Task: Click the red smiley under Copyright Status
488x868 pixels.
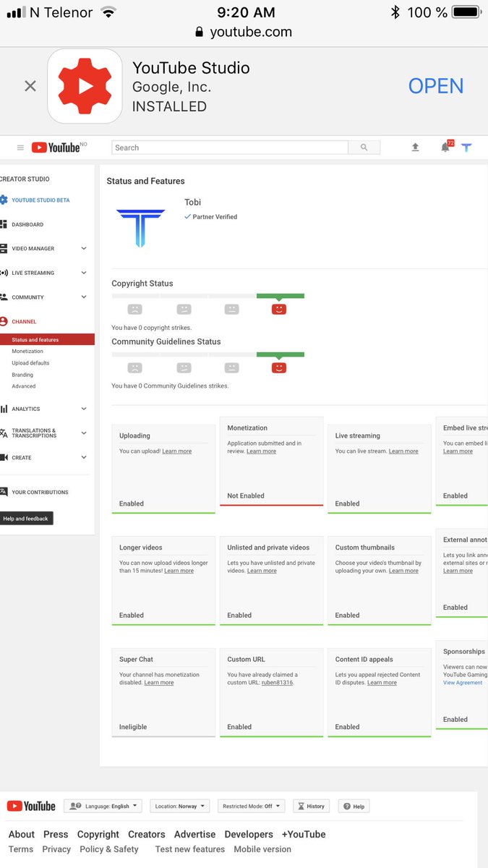Action: pos(279,309)
